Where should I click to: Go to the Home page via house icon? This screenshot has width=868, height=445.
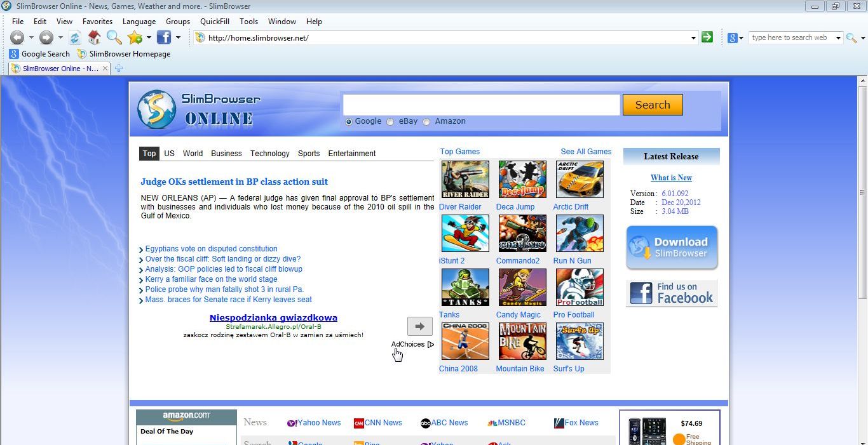tap(94, 37)
